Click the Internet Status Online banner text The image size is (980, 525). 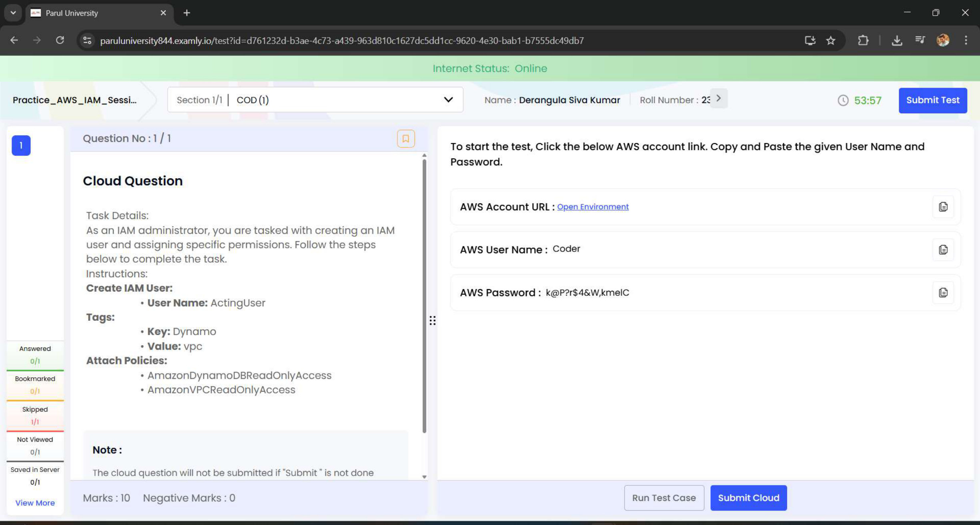490,68
